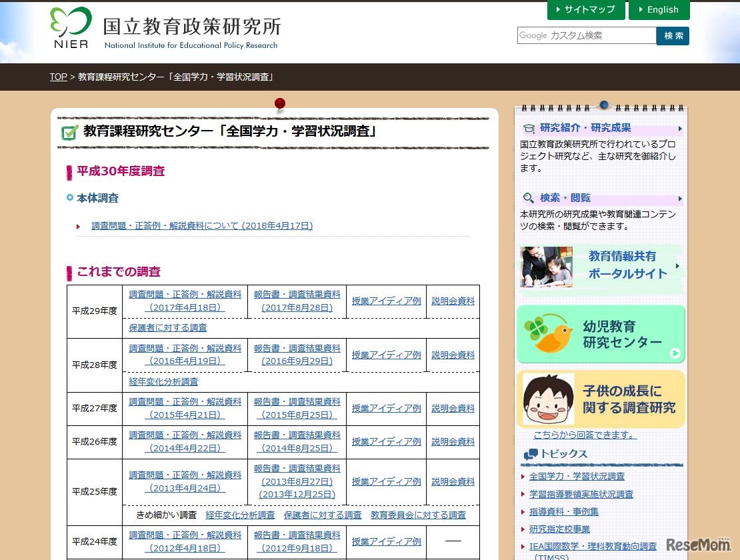The width and height of the screenshot is (740, 560).
Task: Click the magnifier icon beside 検索・閲覧
Action: tap(529, 198)
